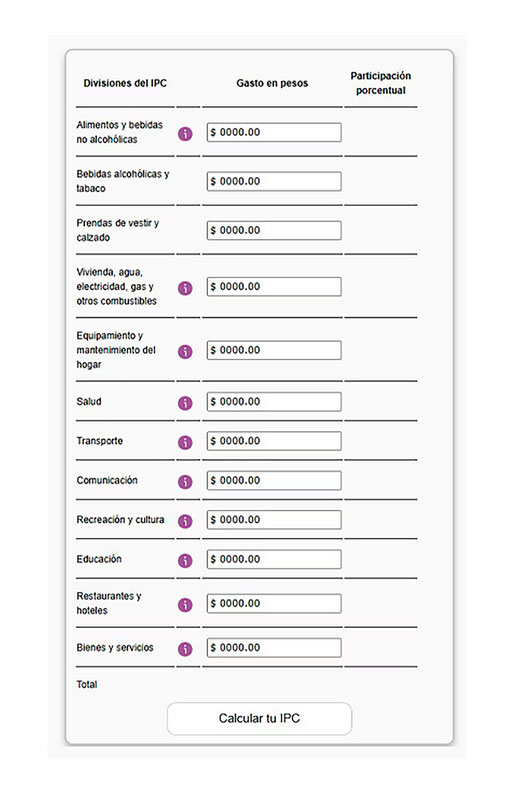Click the Prendas de vestir y calzado field

point(274,230)
